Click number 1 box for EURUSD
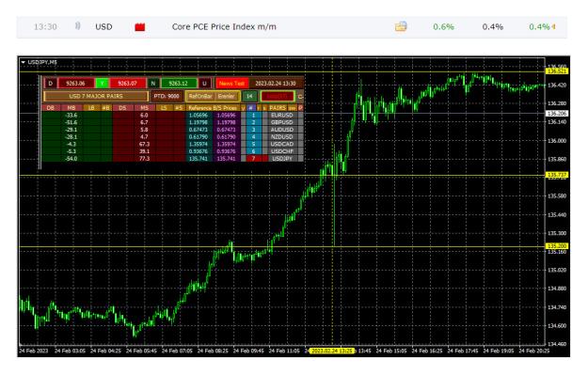The width and height of the screenshot is (588, 375). pos(254,115)
